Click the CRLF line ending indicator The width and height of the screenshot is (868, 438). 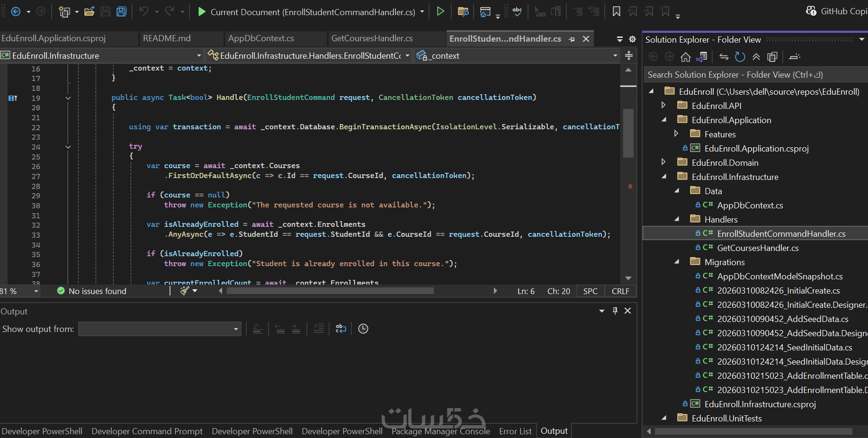click(620, 291)
